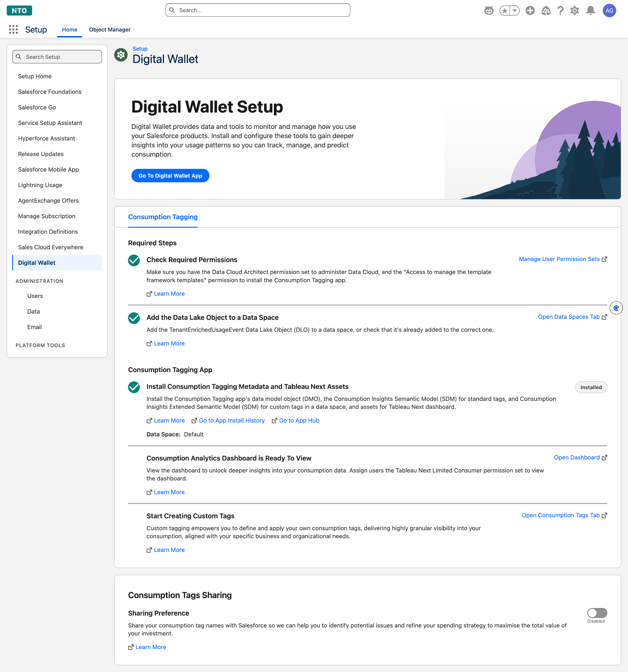Focus the global Search field

258,10
